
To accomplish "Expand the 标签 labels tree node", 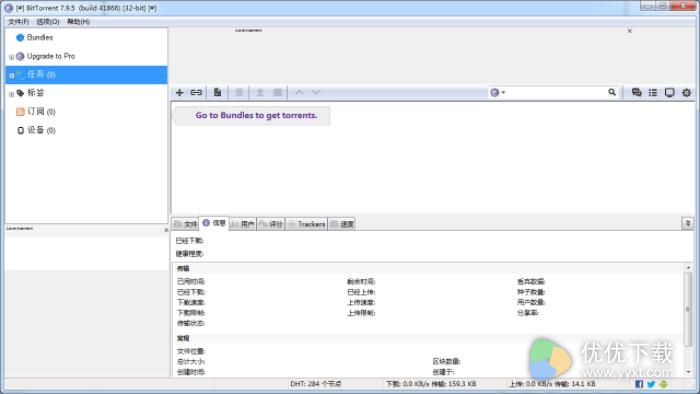I will [12, 94].
